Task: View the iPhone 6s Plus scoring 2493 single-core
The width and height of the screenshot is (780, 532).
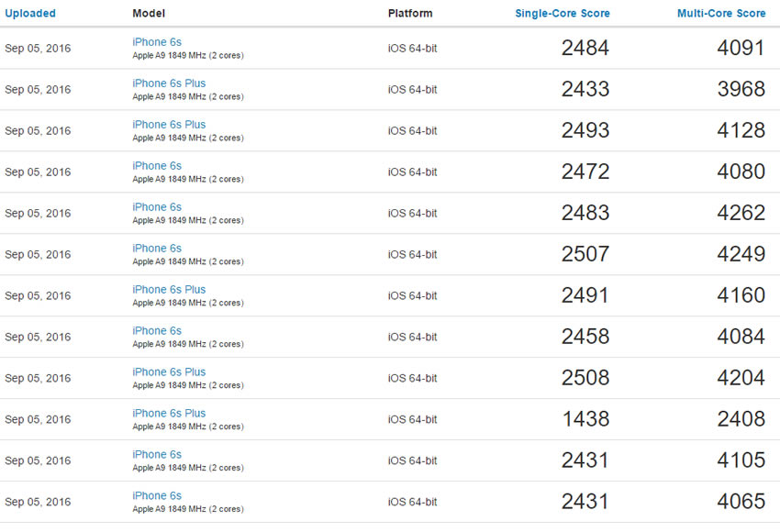Action: point(168,124)
